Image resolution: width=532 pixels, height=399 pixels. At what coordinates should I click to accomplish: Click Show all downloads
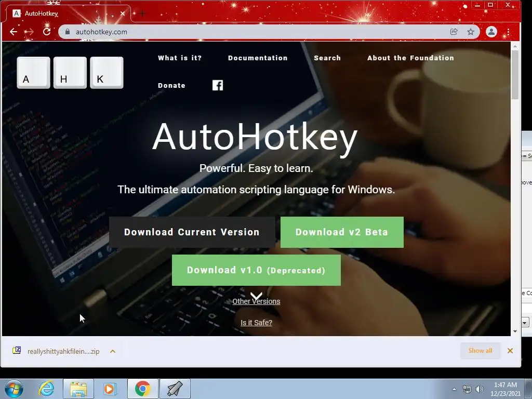tap(480, 351)
